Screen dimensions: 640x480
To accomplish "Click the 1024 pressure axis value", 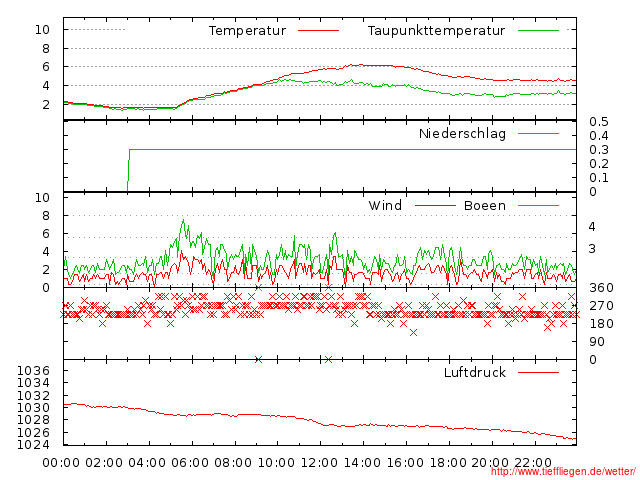I will 33,444.
